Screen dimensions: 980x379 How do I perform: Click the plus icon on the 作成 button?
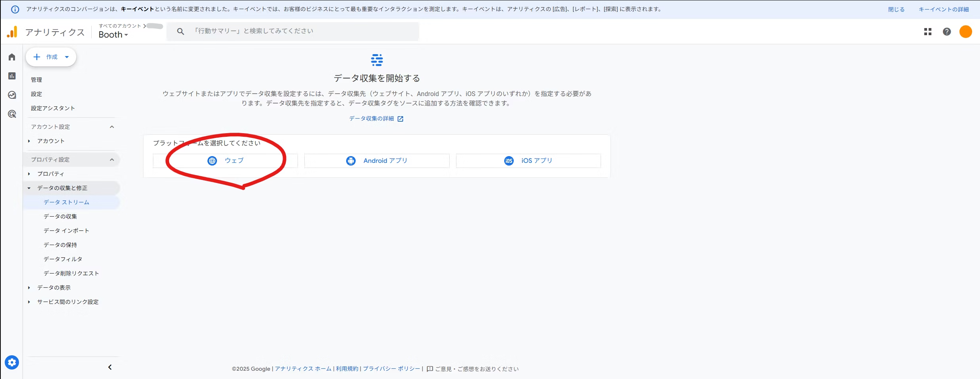tap(37, 57)
